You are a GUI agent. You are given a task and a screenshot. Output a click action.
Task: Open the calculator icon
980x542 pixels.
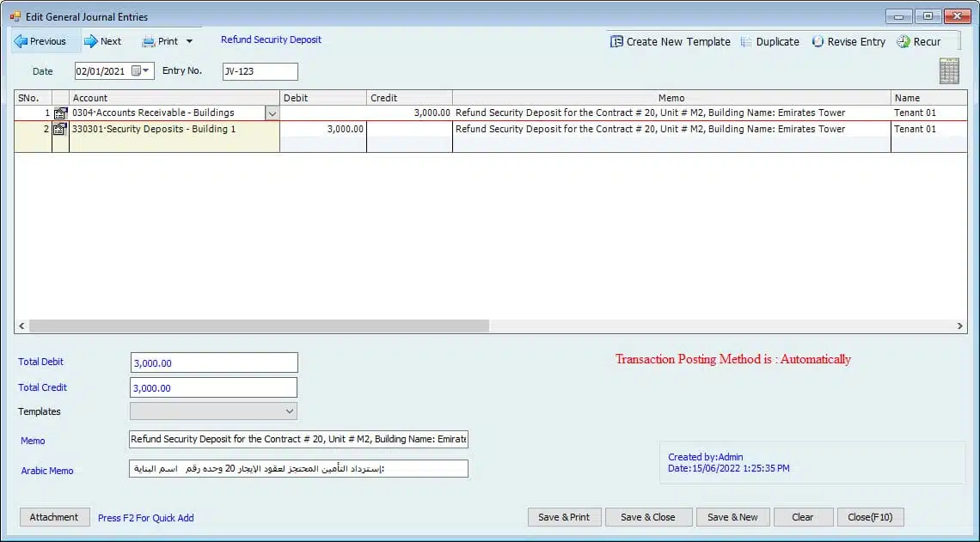(x=949, y=71)
